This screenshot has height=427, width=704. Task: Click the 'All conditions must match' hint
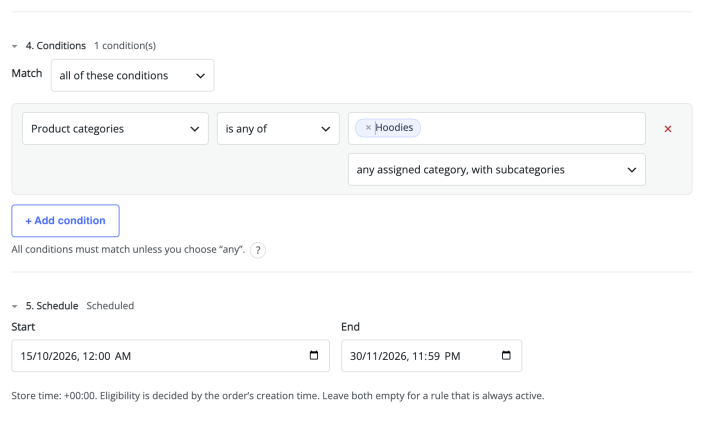pos(128,249)
